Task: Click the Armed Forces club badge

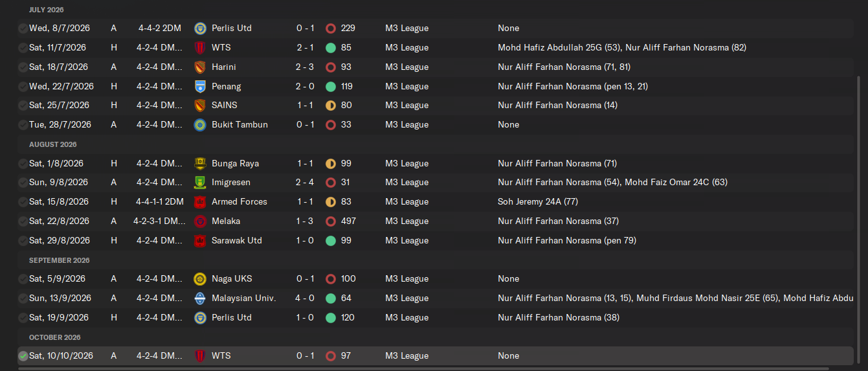Action: (x=200, y=202)
